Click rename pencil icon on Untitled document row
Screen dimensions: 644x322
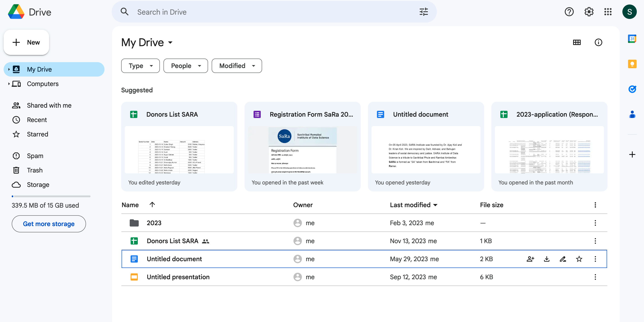563,259
